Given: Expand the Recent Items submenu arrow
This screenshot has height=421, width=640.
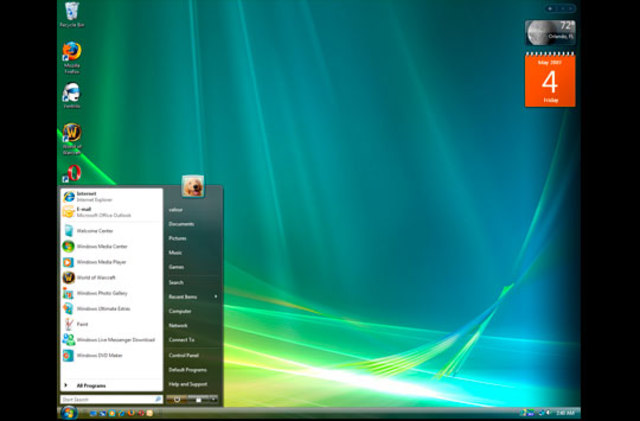Looking at the screenshot, I should coord(216,296).
